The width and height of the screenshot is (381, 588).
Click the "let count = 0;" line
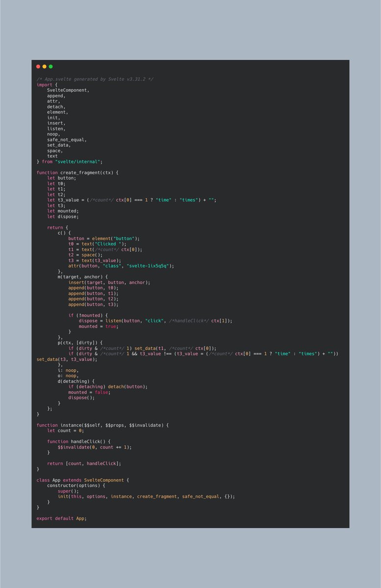(66, 431)
